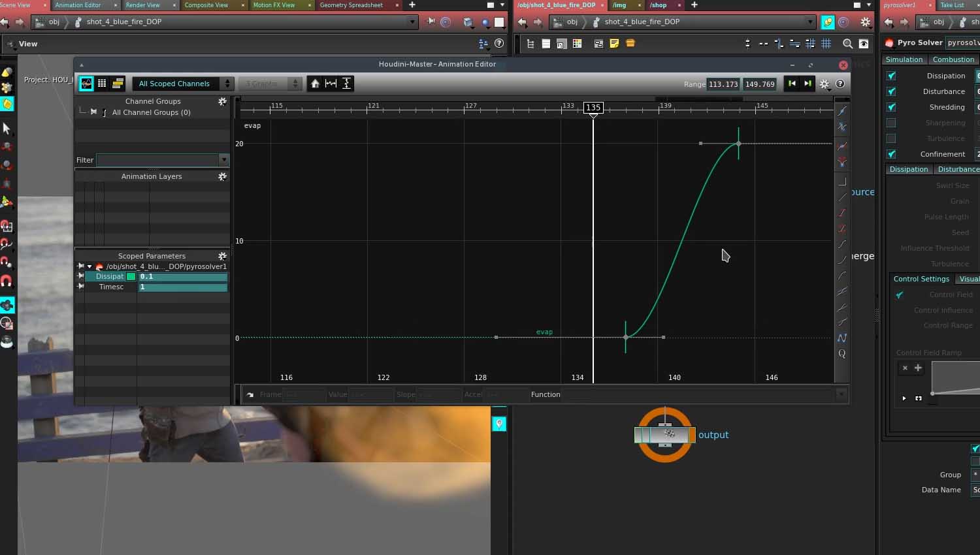Collapse the pyrosolver1 scoped parameters tree
This screenshot has height=555, width=980.
pyautogui.click(x=90, y=266)
